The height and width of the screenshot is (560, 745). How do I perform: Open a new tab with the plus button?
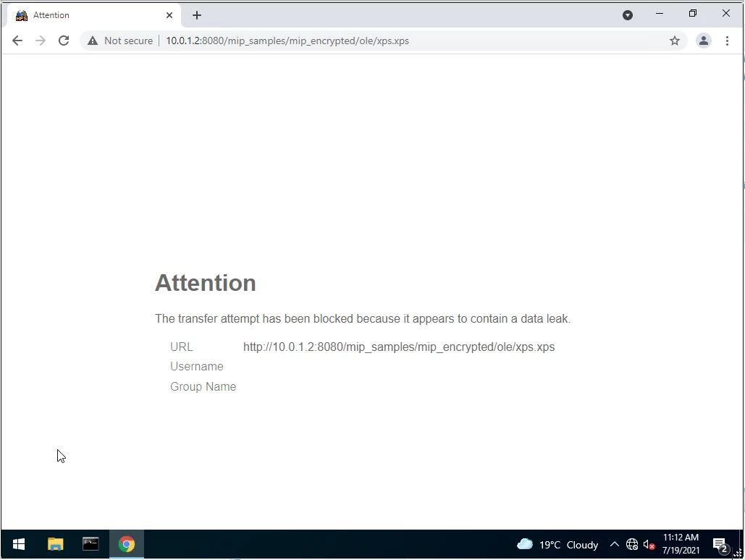pos(197,15)
